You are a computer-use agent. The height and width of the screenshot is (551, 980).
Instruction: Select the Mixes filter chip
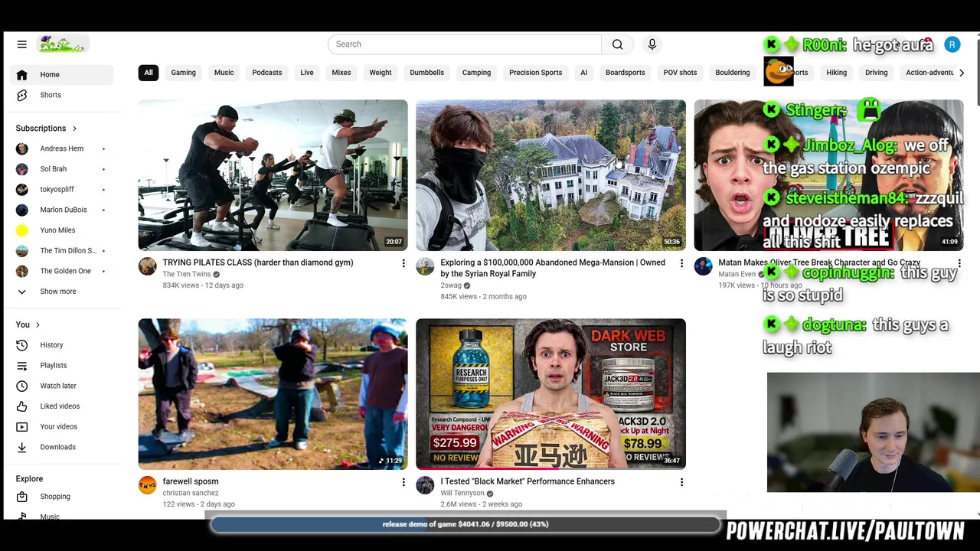(x=341, y=73)
